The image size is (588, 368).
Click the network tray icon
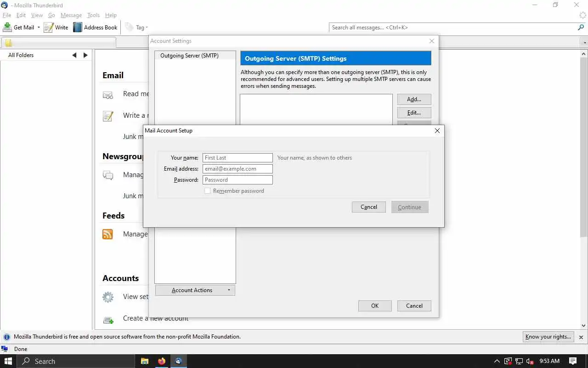519,361
